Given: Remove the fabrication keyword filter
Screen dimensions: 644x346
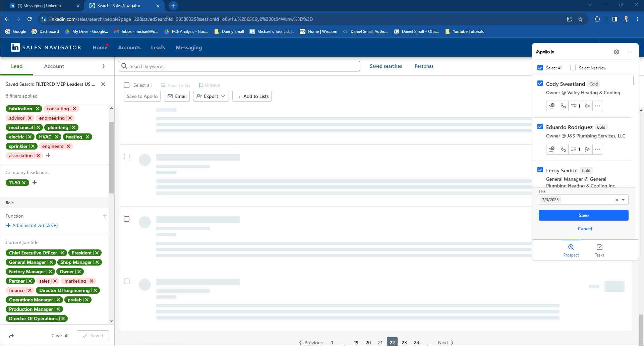Looking at the screenshot, I should point(38,109).
